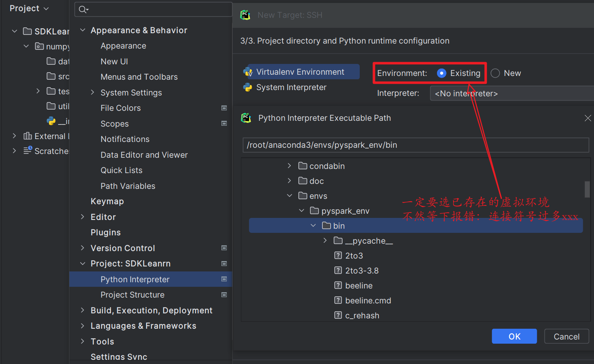Collapse the bin folder in the file tree
Viewport: 594px width, 364px height.
313,226
